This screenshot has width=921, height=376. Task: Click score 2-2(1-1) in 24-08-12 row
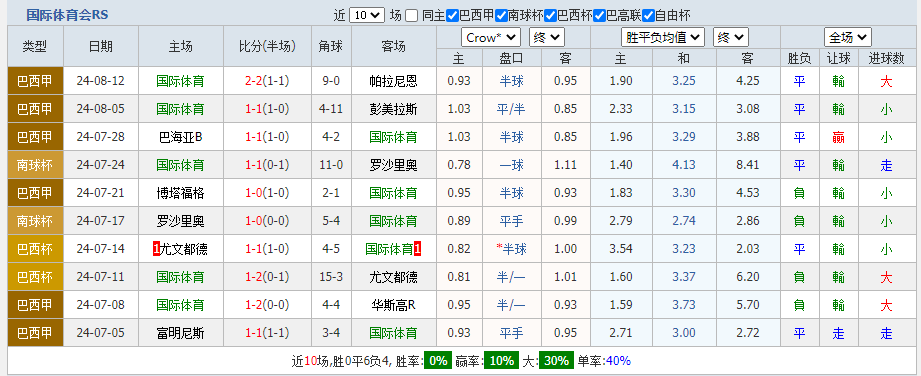coord(267,81)
